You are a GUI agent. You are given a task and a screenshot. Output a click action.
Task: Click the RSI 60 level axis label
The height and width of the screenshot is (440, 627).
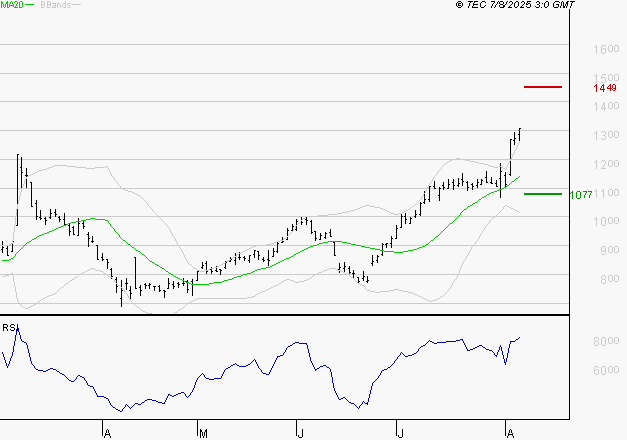(x=602, y=370)
